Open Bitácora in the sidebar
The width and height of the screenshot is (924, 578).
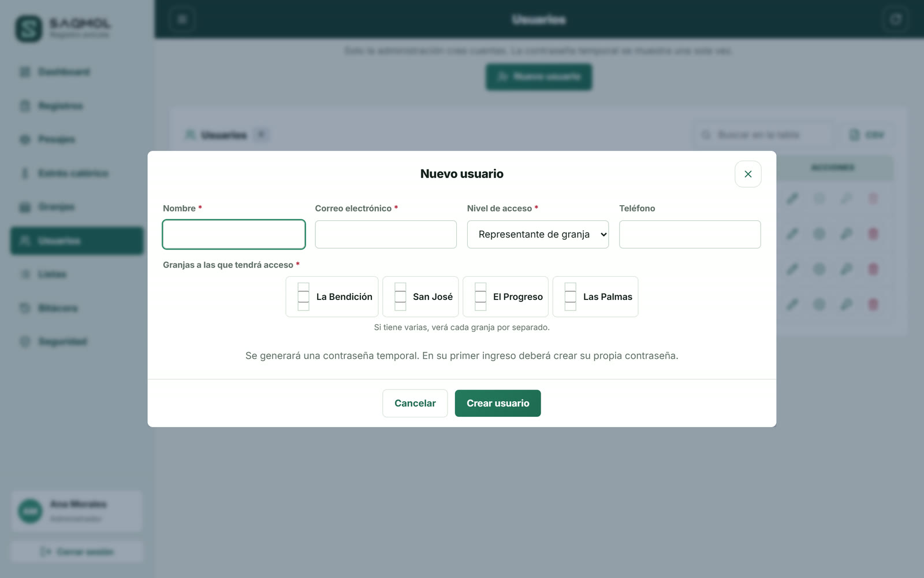point(77,308)
